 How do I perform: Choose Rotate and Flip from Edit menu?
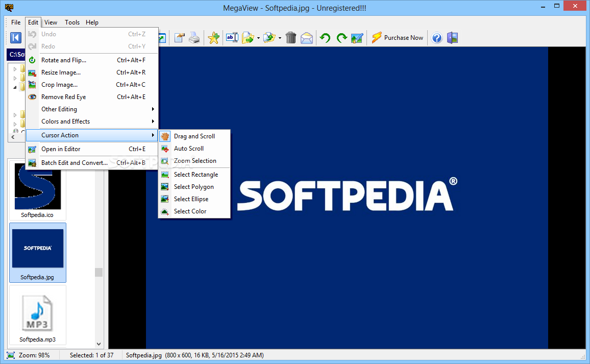click(92, 60)
